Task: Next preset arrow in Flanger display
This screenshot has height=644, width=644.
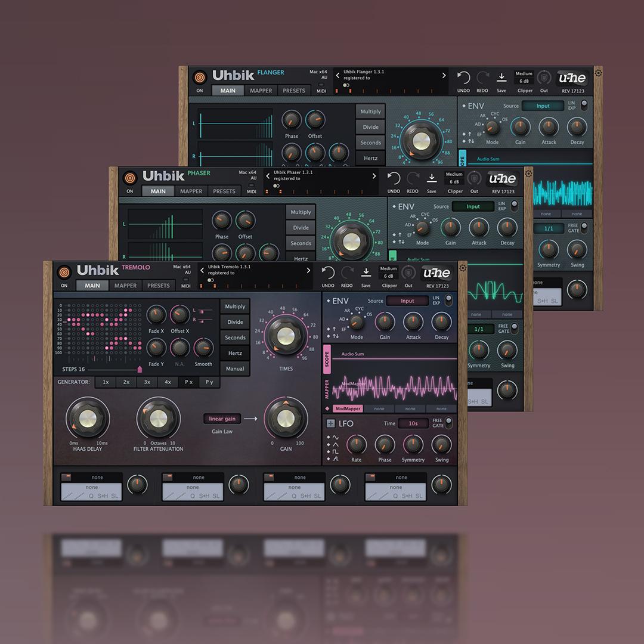Action: point(444,75)
